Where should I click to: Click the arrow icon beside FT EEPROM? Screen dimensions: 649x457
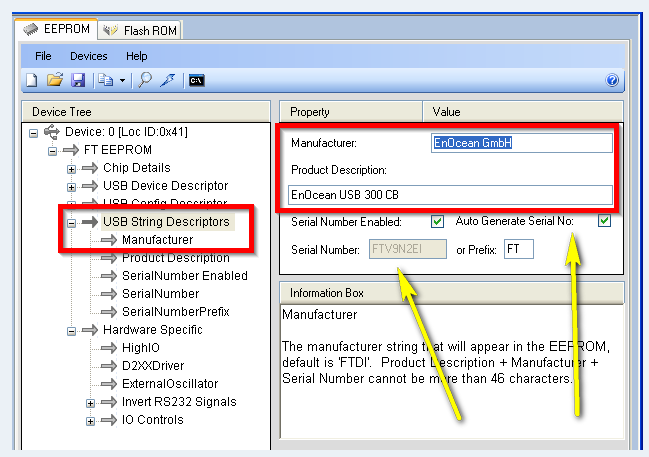(71, 150)
